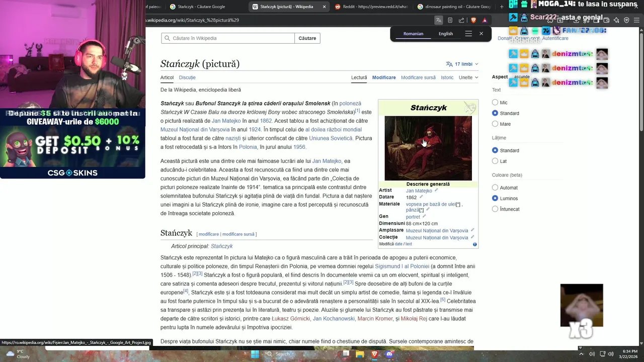Open Brave Leo AI sparkle icon
The image size is (644, 362).
pyautogui.click(x=616, y=20)
